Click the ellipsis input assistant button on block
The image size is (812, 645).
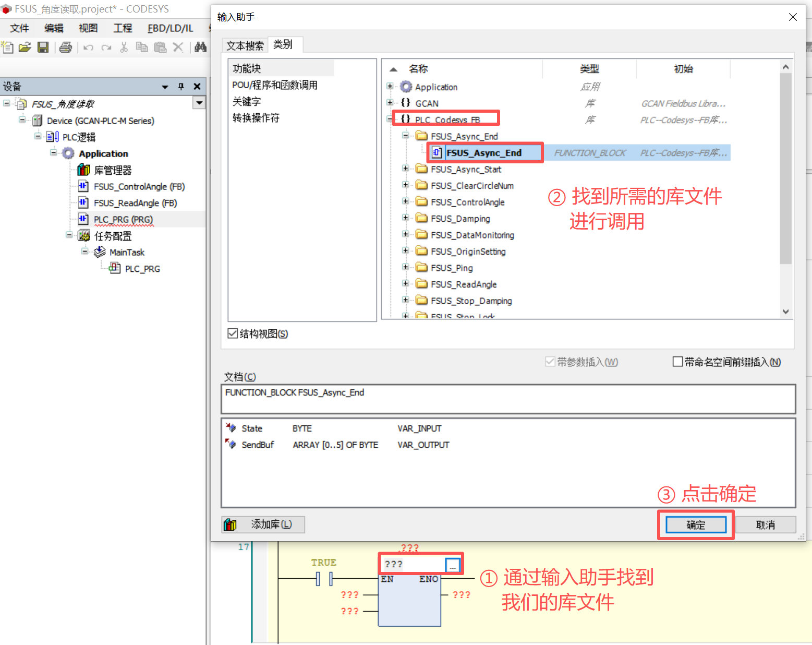click(x=452, y=565)
